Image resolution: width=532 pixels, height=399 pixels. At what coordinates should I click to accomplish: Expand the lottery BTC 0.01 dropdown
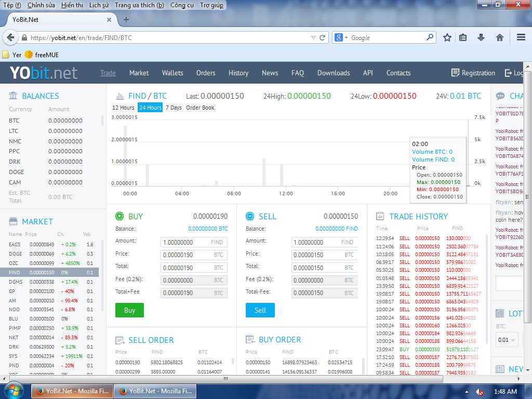(507, 340)
